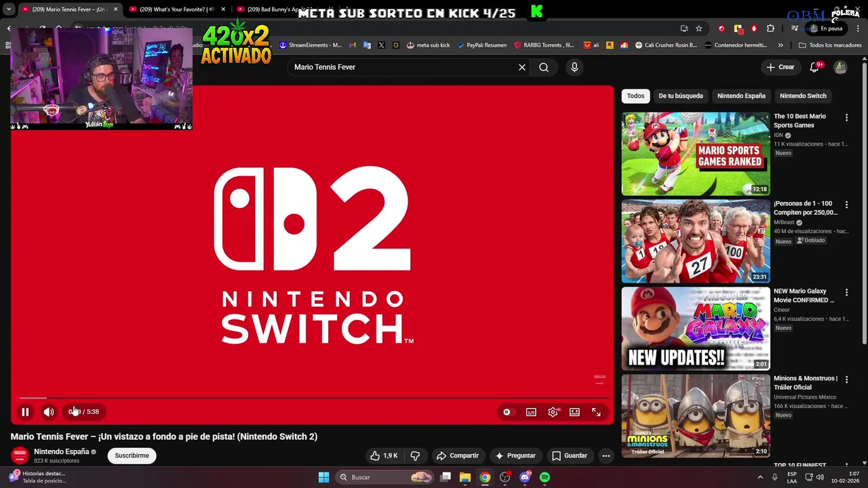Open the Chrome three-dot menu
Image resolution: width=868 pixels, height=488 pixels.
click(858, 28)
